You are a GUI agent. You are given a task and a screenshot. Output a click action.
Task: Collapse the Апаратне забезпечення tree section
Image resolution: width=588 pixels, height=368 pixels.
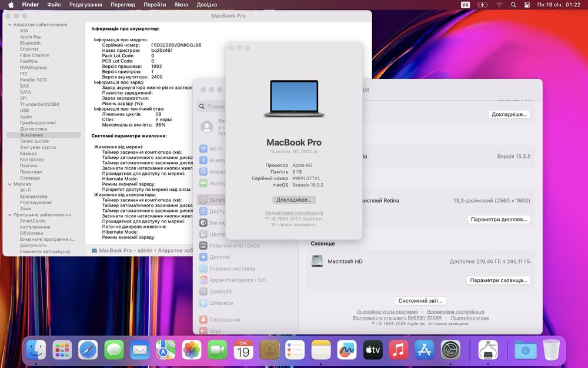[x=10, y=25]
